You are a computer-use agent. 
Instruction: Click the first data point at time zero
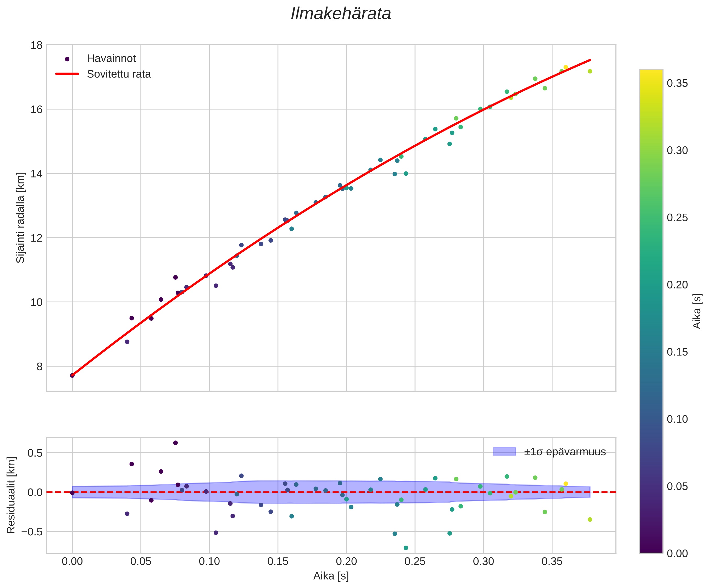[x=72, y=375]
